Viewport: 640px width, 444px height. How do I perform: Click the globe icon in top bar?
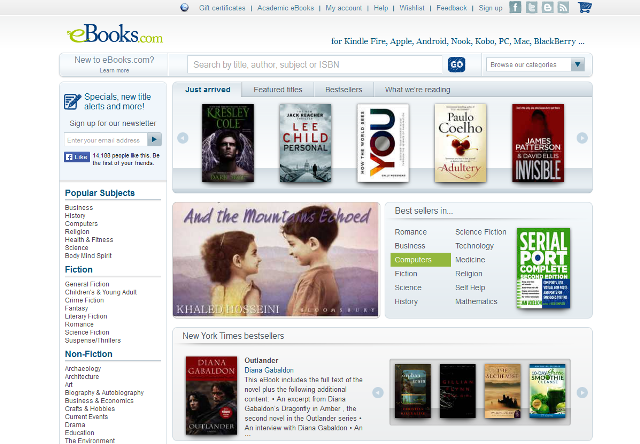[x=184, y=7]
